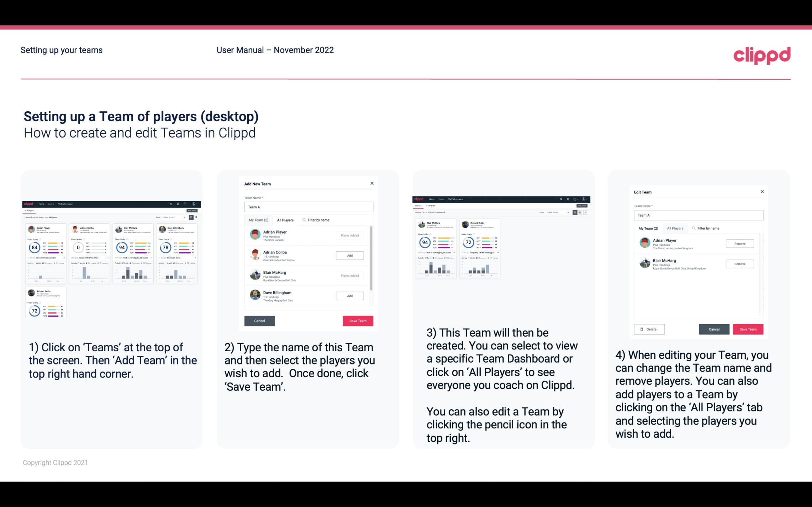Click the Delete icon in Edit Team panel
The height and width of the screenshot is (507, 812).
[648, 329]
